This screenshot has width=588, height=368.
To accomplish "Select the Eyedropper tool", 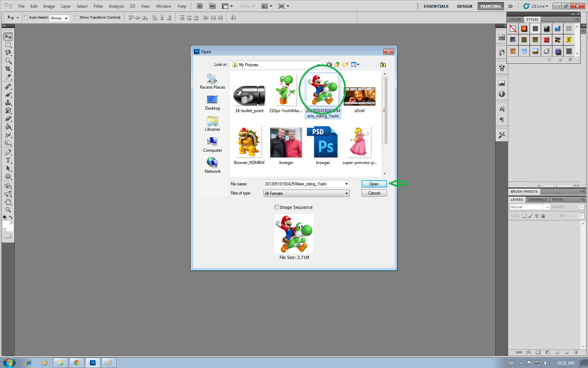I will [8, 77].
